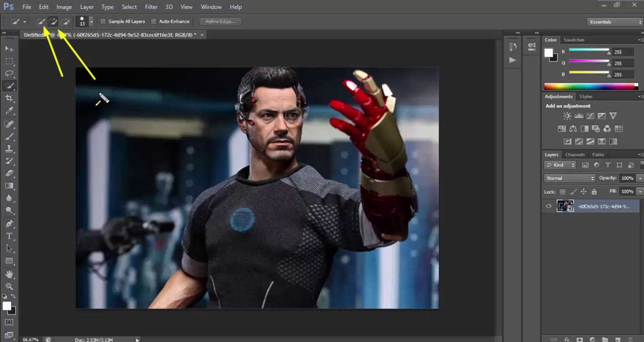Select the Zoom tool

[9, 286]
